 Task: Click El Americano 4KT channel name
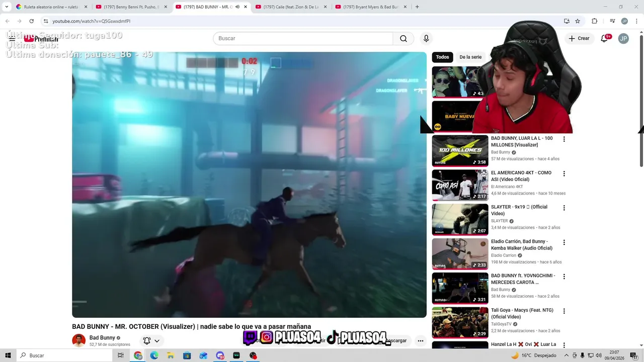pos(507,187)
